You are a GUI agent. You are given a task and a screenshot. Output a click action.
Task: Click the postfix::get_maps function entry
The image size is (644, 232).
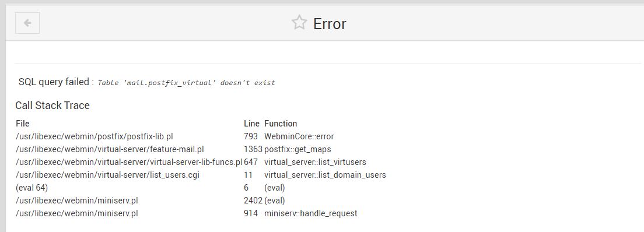297,149
